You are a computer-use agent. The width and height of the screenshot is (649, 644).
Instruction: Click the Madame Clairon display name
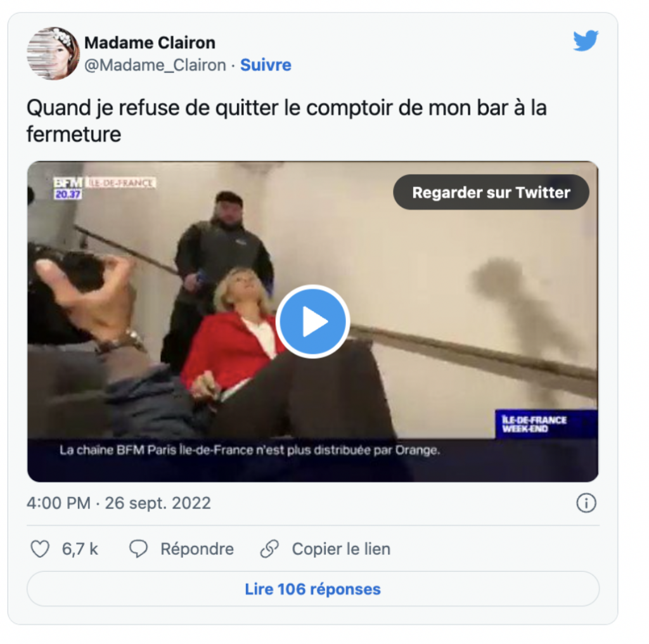pyautogui.click(x=150, y=42)
